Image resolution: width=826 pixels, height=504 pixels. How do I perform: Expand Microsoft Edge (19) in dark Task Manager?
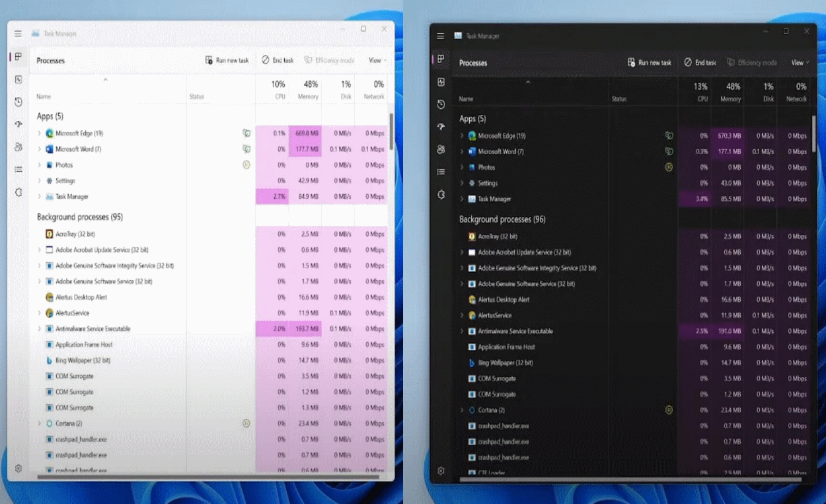(x=461, y=135)
